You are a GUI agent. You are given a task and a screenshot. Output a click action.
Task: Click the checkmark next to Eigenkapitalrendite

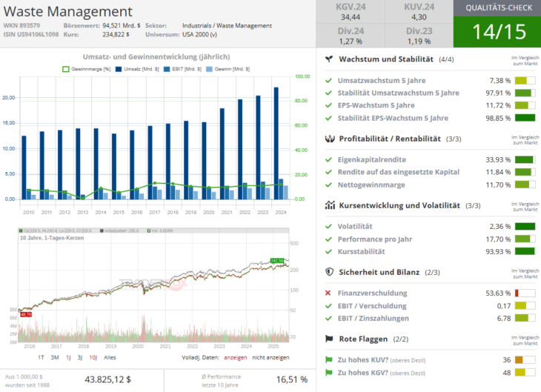pos(328,160)
